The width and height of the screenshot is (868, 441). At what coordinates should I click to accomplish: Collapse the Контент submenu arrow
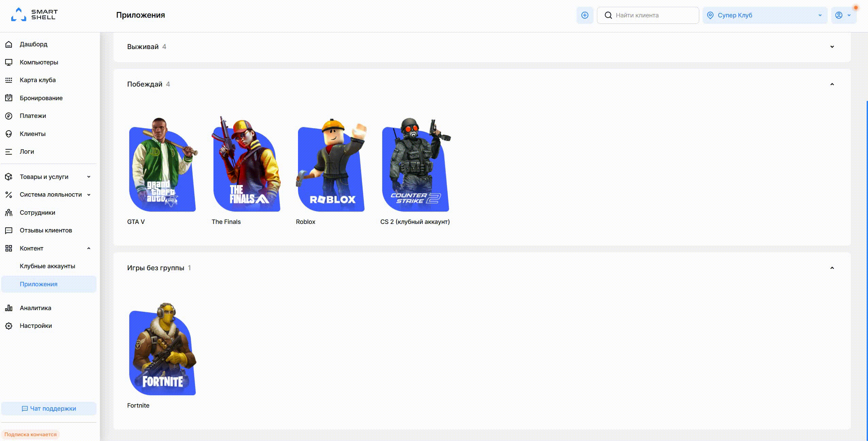tap(89, 248)
